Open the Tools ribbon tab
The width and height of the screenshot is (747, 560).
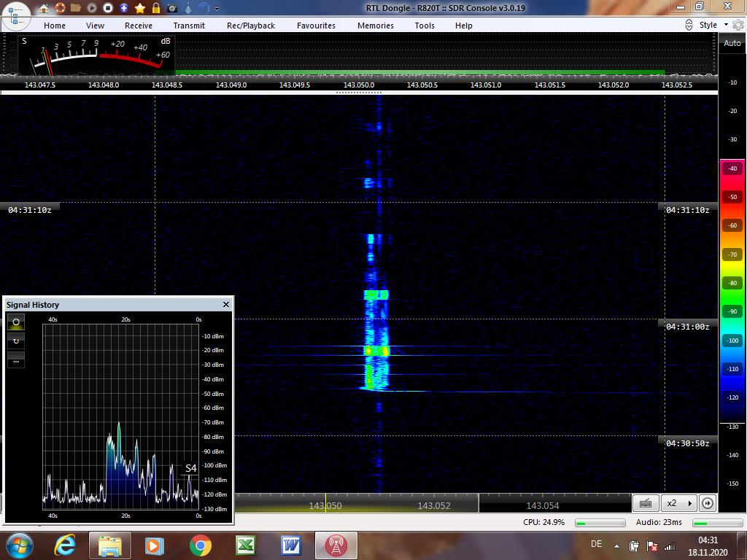[425, 26]
